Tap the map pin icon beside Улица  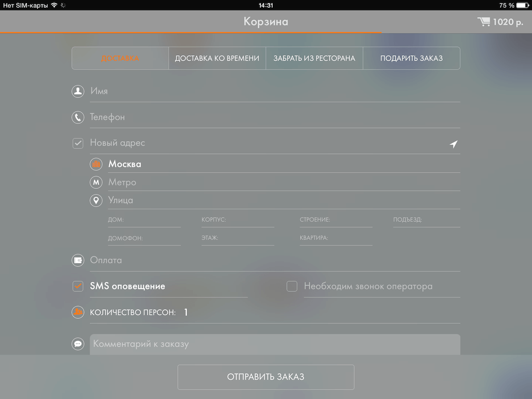pos(96,201)
